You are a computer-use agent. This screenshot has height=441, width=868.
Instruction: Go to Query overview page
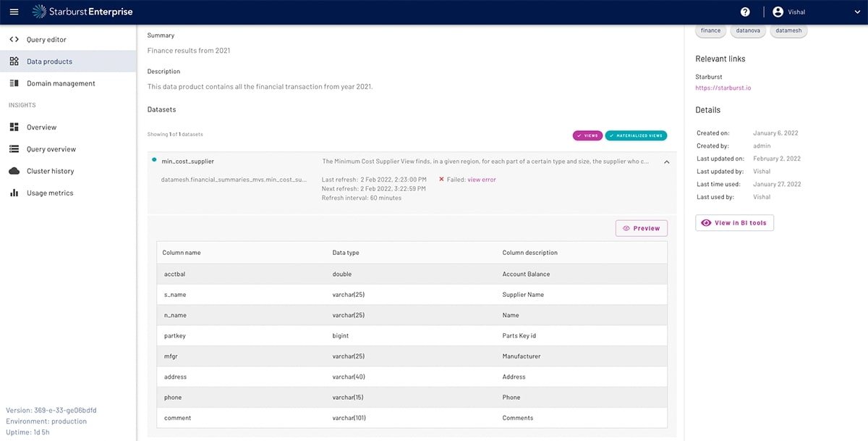pos(51,149)
